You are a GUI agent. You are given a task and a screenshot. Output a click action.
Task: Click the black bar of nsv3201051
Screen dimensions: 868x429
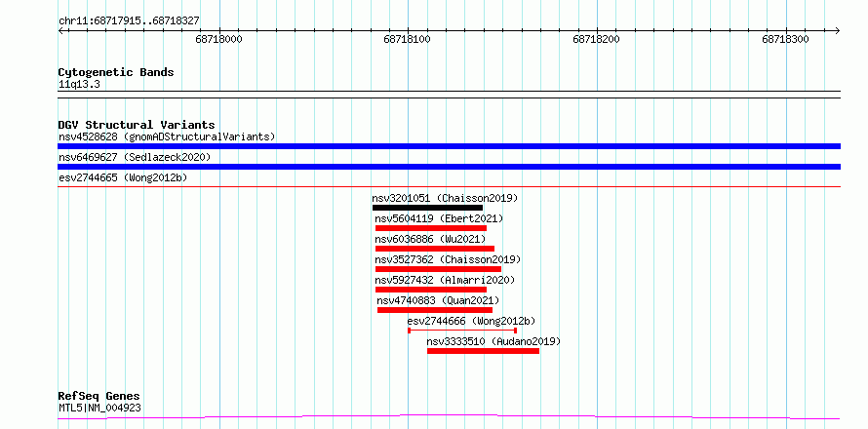tap(427, 208)
